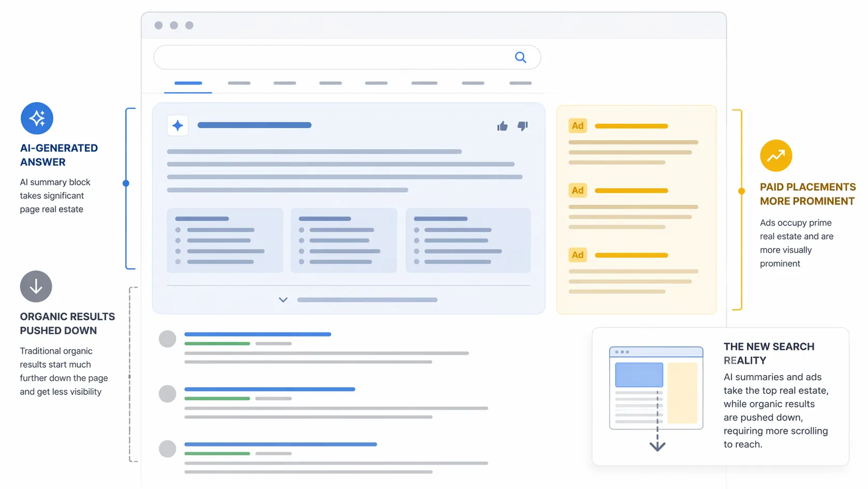Click the "ORGANIC RESULTS PUSHED DOWN" heading
The width and height of the screenshot is (868, 489).
click(x=67, y=323)
